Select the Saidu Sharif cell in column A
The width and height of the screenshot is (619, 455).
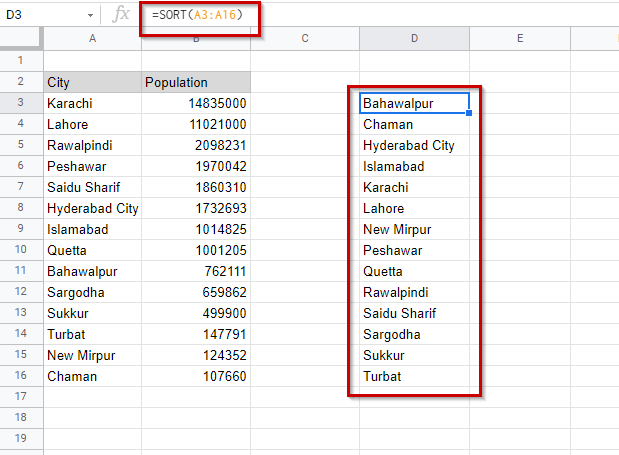click(92, 187)
